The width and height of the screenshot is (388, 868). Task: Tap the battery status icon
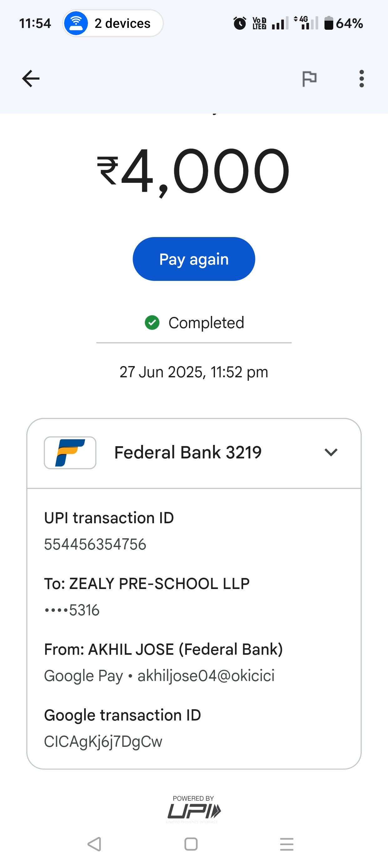[x=328, y=23]
